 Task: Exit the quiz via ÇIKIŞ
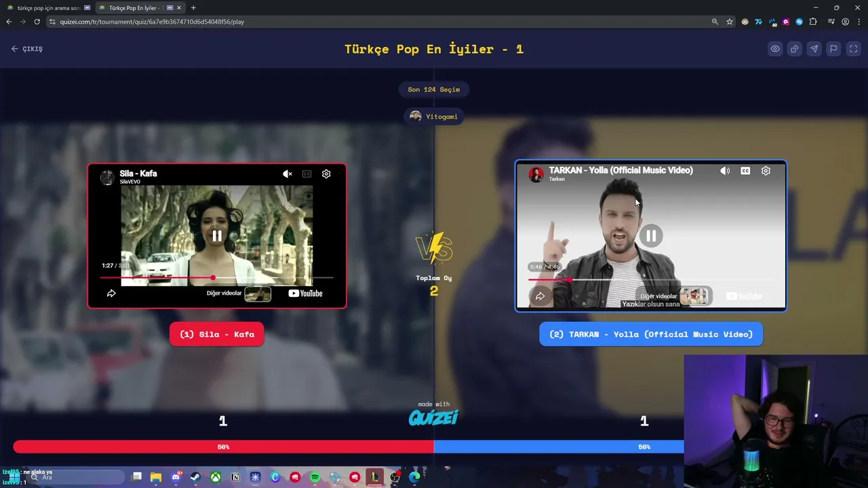tap(27, 49)
